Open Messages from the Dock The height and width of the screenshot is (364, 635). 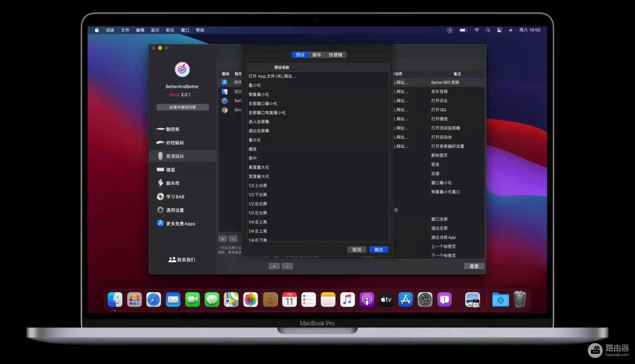coord(212,299)
